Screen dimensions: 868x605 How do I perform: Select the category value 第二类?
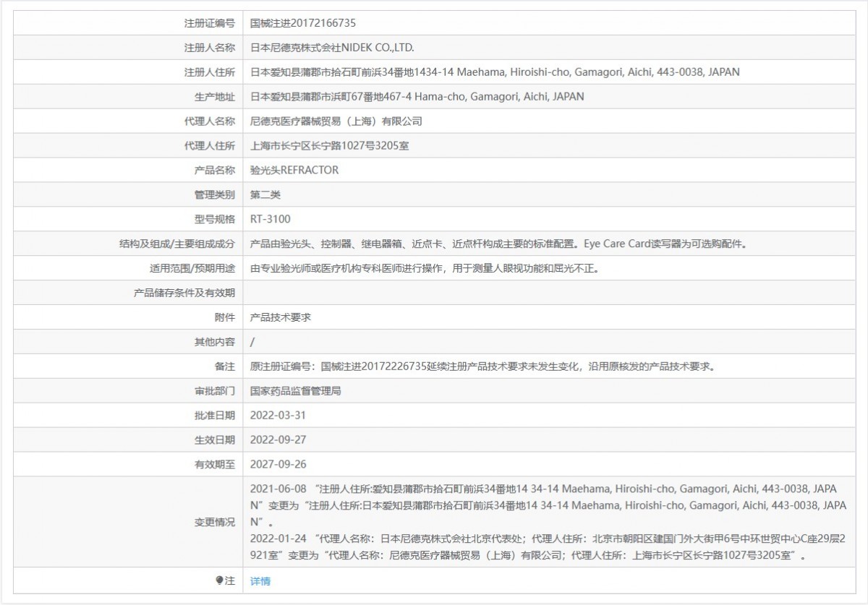pos(265,195)
